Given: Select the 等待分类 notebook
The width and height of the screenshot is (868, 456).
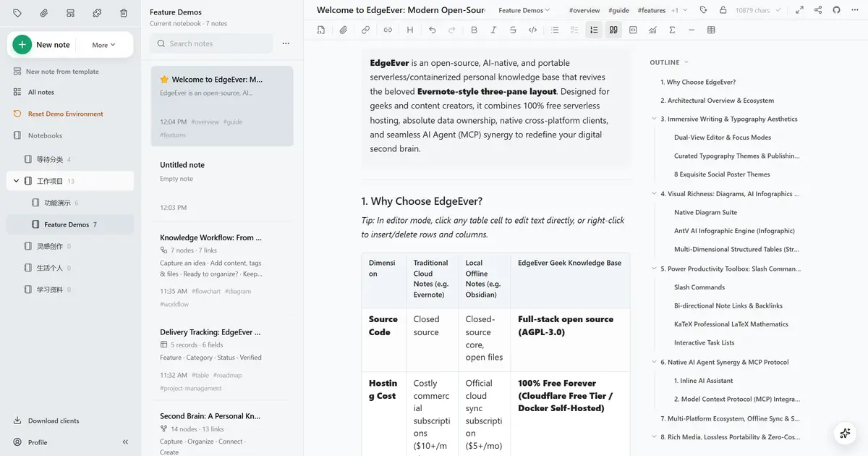Looking at the screenshot, I should click(x=70, y=159).
